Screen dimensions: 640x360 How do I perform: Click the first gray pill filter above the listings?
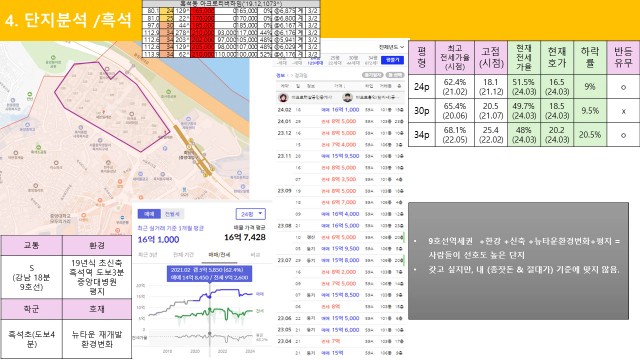click(372, 75)
